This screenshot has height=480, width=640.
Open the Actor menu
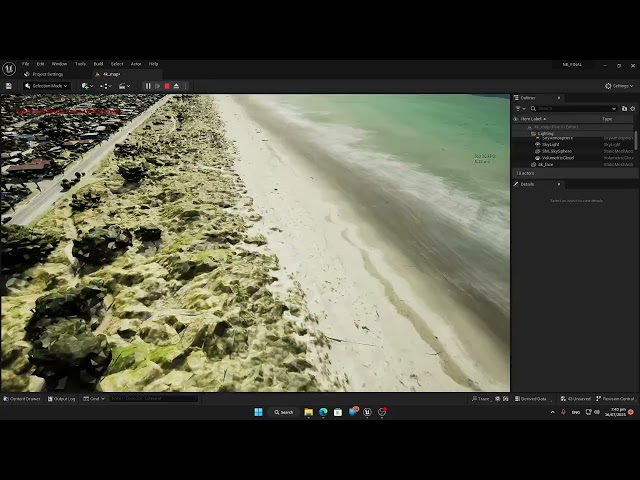(136, 64)
